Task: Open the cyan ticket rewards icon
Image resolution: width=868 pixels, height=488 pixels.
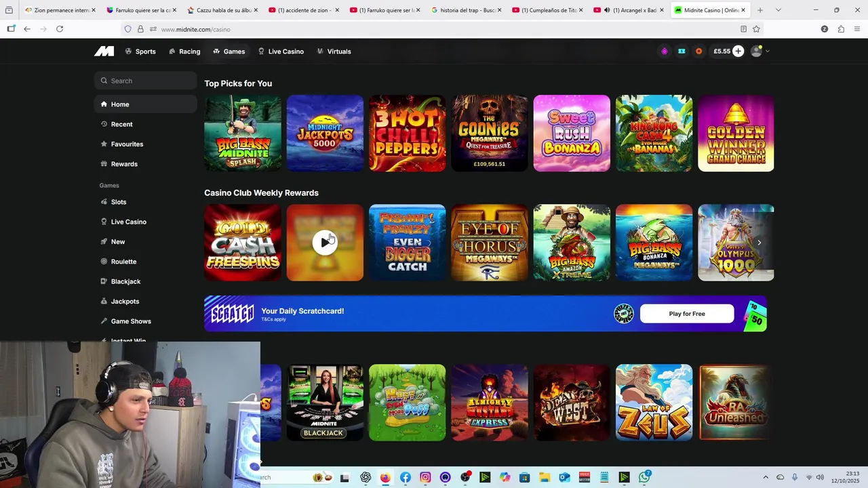Action: (x=682, y=51)
